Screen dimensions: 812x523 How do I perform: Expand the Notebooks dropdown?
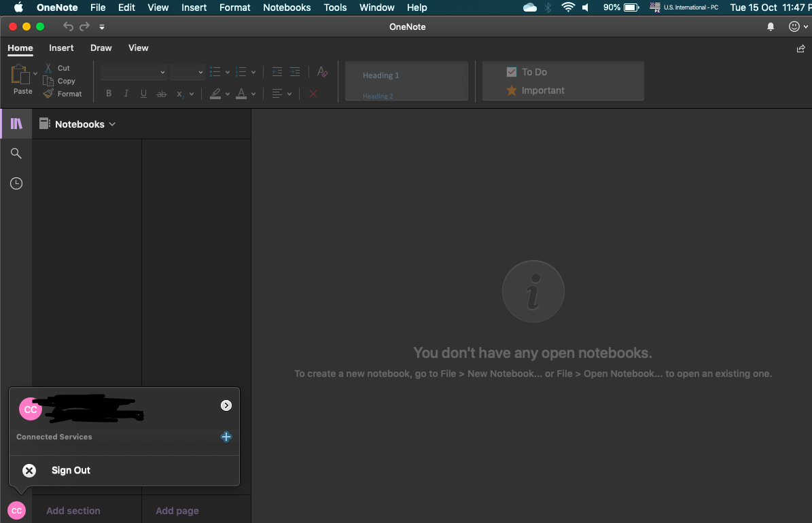(112, 124)
